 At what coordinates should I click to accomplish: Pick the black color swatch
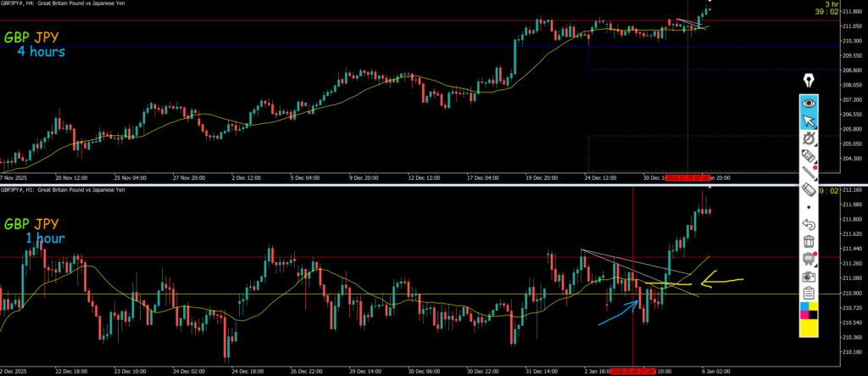813,314
